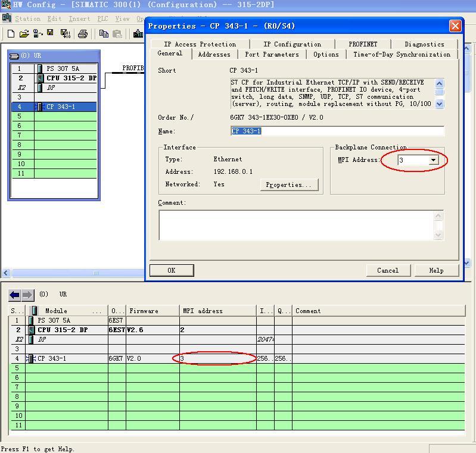Save the configuration with the floppy icon
This screenshot has height=453, width=476.
(50, 33)
